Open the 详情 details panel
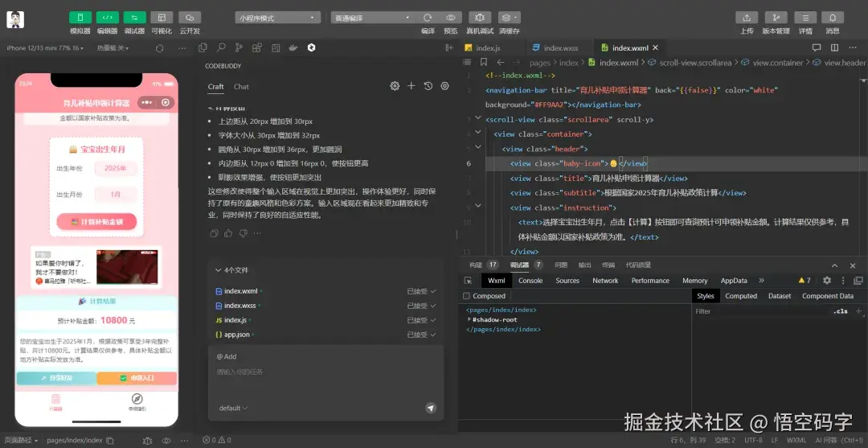This screenshot has width=868, height=448. coord(805,17)
